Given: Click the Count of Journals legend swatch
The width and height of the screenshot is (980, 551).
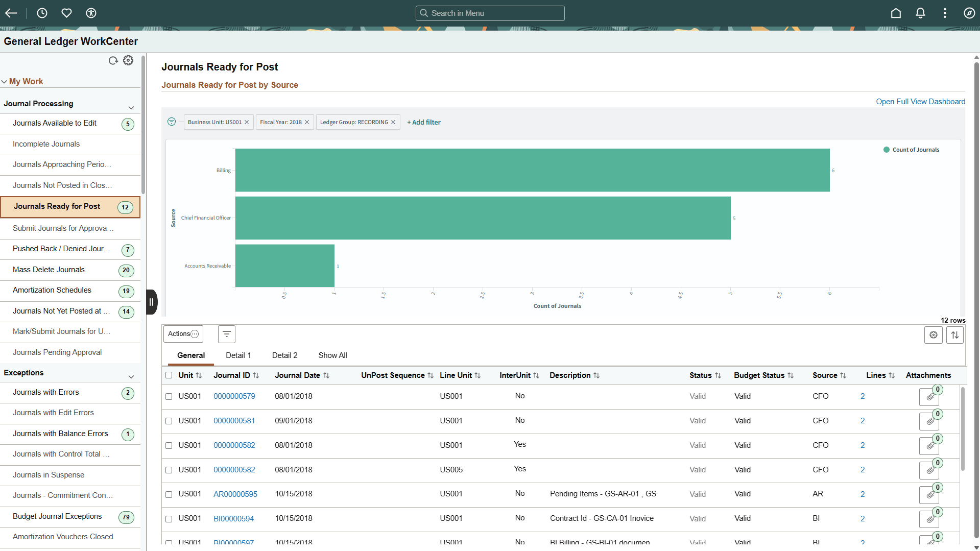Looking at the screenshot, I should (x=887, y=150).
